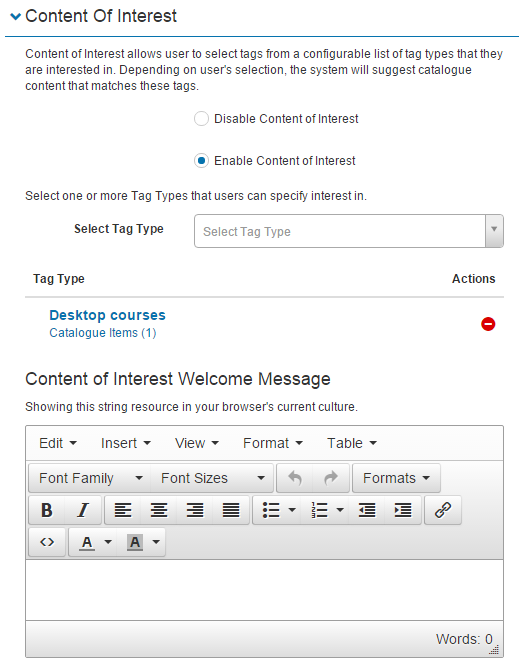The height and width of the screenshot is (668, 519).
Task: Align text right
Action: [x=195, y=510]
